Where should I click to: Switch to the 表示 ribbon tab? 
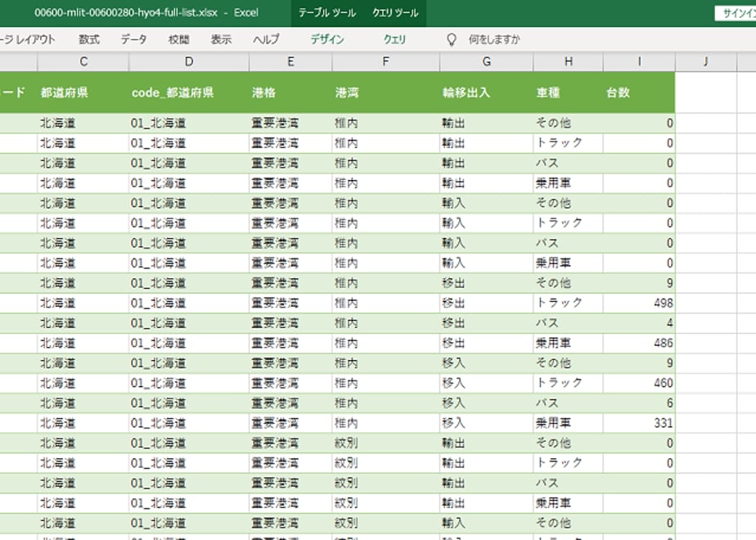tap(221, 39)
